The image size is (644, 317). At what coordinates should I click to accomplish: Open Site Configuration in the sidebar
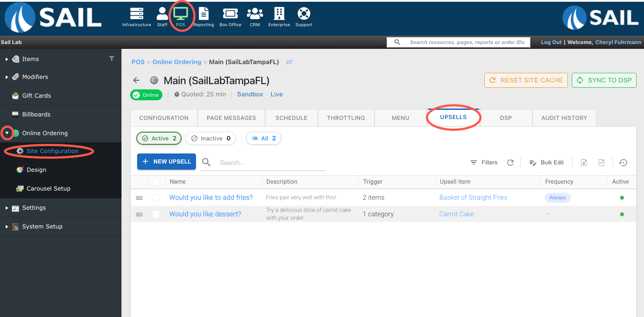tap(52, 151)
